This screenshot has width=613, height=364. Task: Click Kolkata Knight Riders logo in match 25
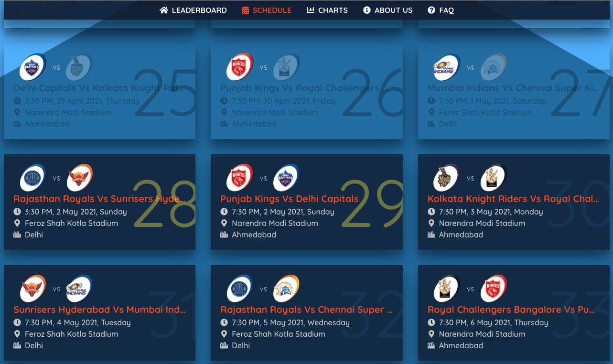coord(79,67)
